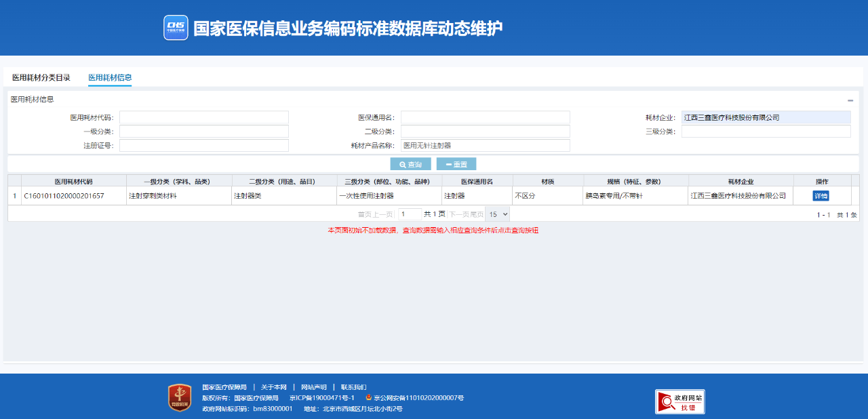868x419 pixels.
Task: Click the 重置 reset button
Action: [456, 164]
